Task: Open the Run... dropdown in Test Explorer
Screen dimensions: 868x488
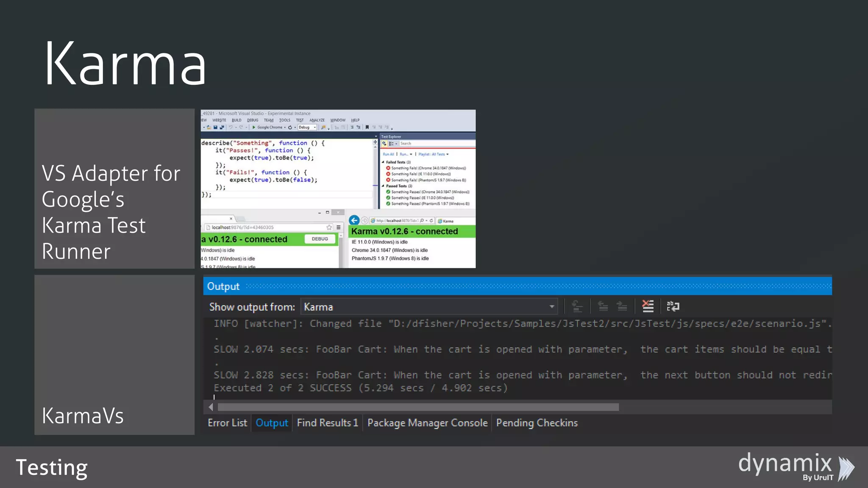Action: (406, 154)
